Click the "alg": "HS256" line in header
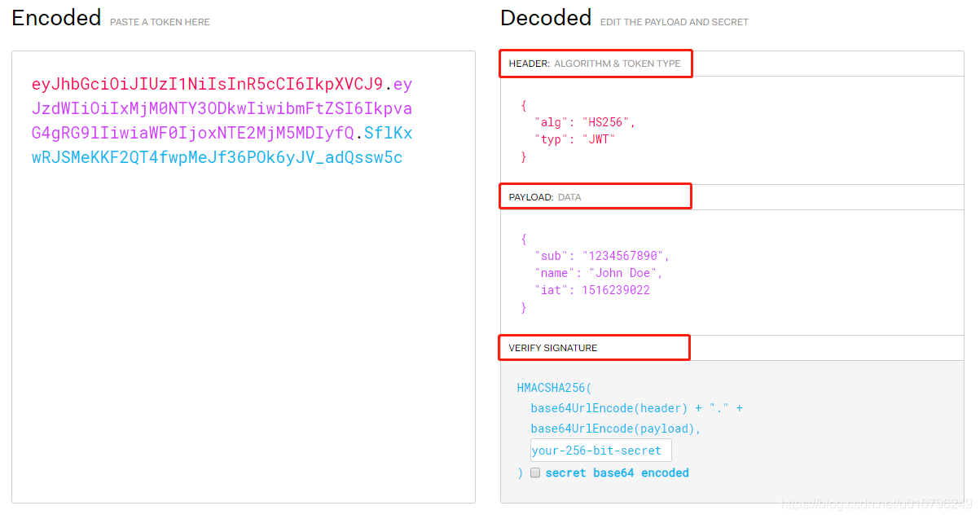The height and width of the screenshot is (519, 980). [x=584, y=122]
